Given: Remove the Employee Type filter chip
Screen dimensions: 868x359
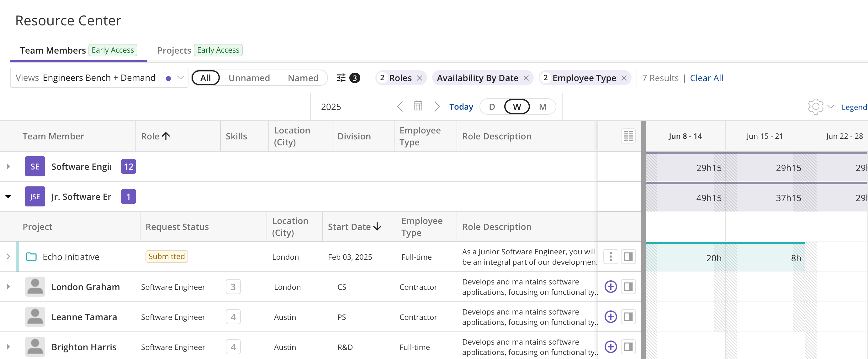Looking at the screenshot, I should pyautogui.click(x=624, y=78).
